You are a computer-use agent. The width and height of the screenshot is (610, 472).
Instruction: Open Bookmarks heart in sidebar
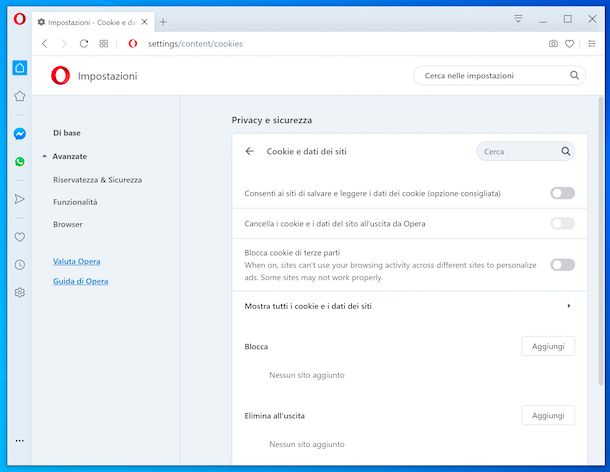click(20, 237)
